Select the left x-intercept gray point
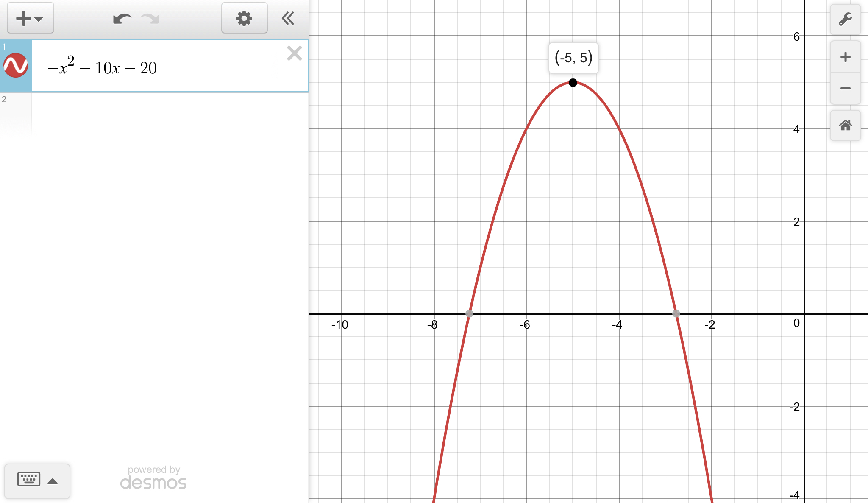The height and width of the screenshot is (503, 868). (469, 313)
